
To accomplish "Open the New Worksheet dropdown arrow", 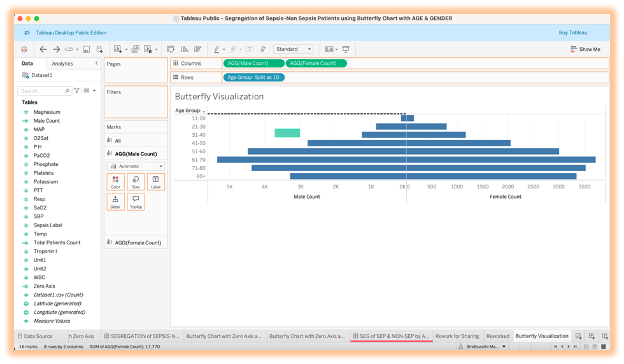I will click(x=126, y=50).
